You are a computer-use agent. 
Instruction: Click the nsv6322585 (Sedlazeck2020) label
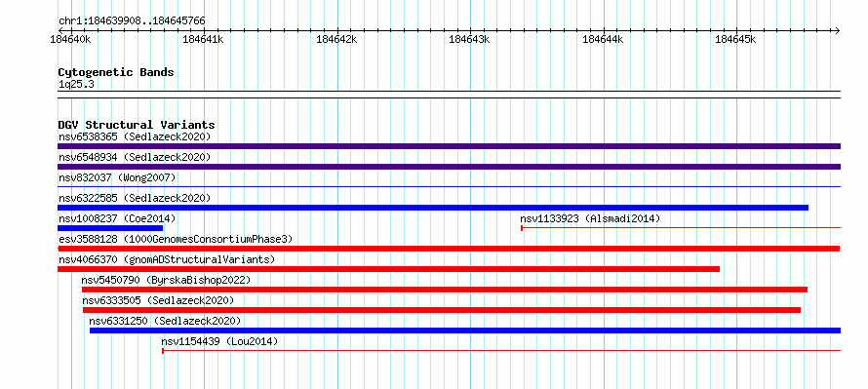point(135,198)
